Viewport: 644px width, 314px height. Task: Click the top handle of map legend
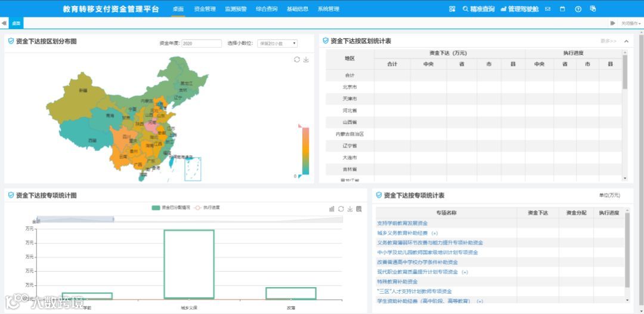[300, 126]
